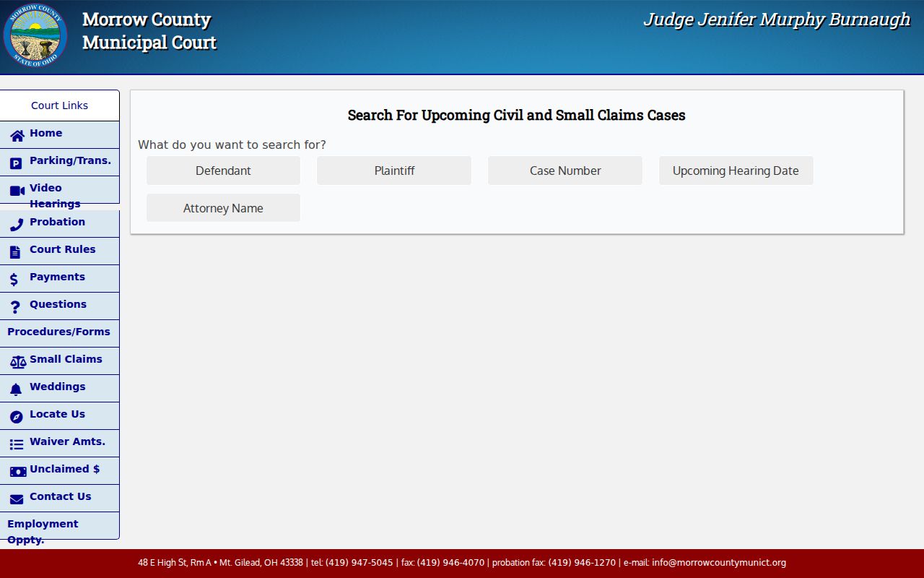Click the Home house icon
The height and width of the screenshot is (578, 924).
click(17, 136)
